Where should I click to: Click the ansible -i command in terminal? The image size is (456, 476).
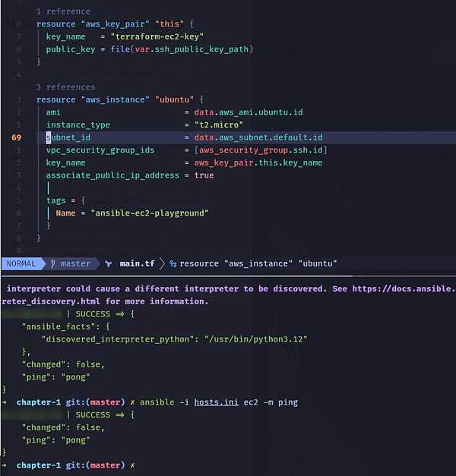[x=219, y=402]
